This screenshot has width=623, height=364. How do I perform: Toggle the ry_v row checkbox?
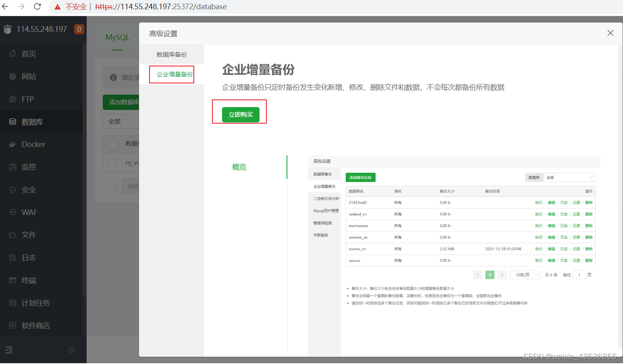click(112, 163)
